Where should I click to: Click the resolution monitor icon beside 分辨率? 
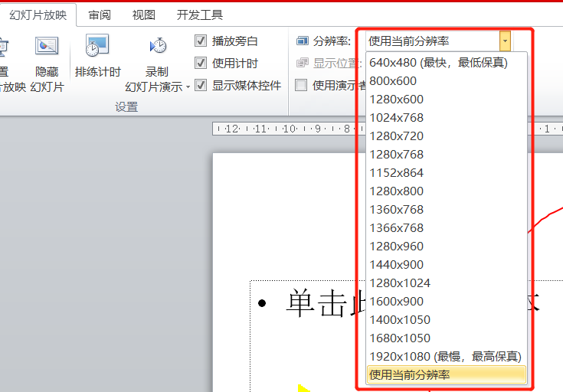(x=302, y=41)
